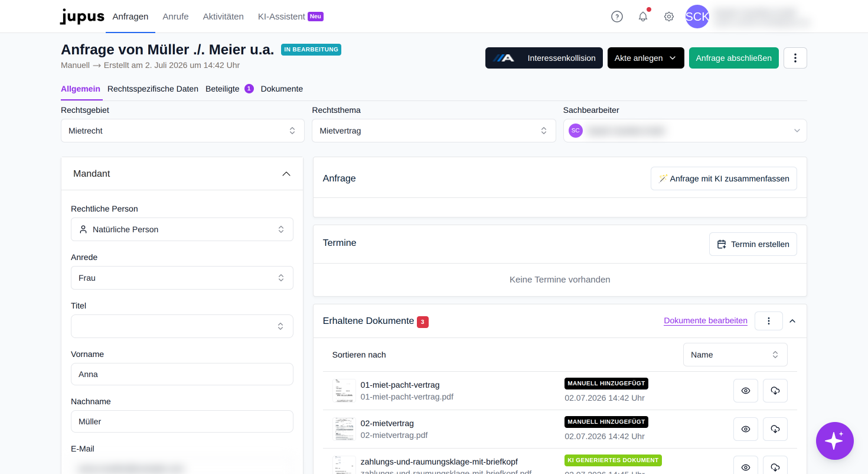Collapse the Mandant panel
Viewport: 868px width, 474px height.
[286, 174]
